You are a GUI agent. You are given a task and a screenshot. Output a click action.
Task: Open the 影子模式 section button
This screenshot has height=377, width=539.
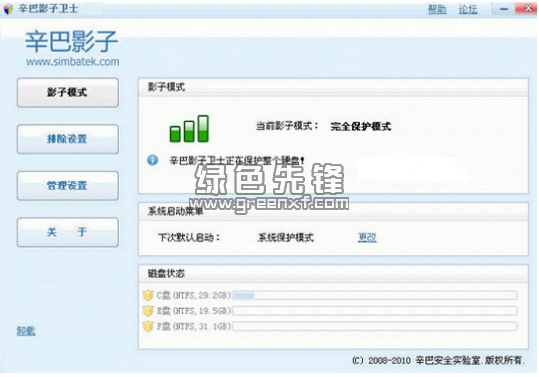[68, 92]
